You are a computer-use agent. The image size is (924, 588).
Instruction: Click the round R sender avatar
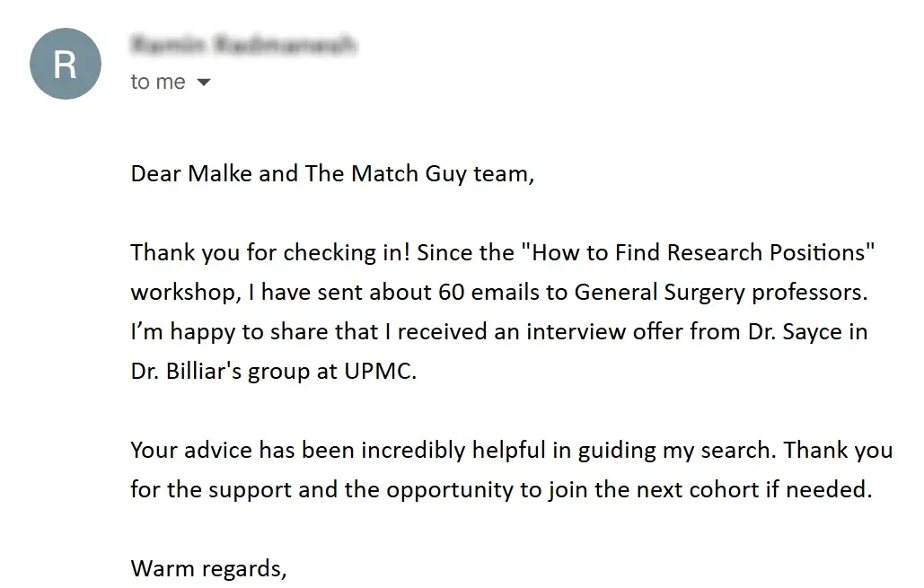66,64
